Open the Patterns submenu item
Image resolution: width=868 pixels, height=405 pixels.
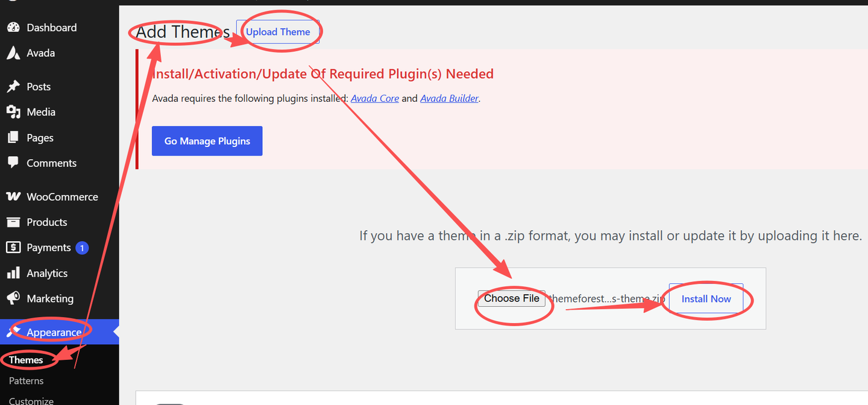point(27,381)
